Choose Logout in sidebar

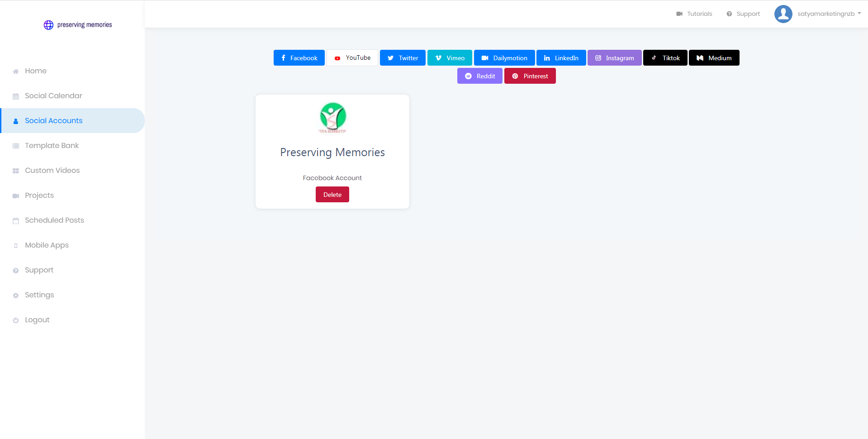(72, 320)
